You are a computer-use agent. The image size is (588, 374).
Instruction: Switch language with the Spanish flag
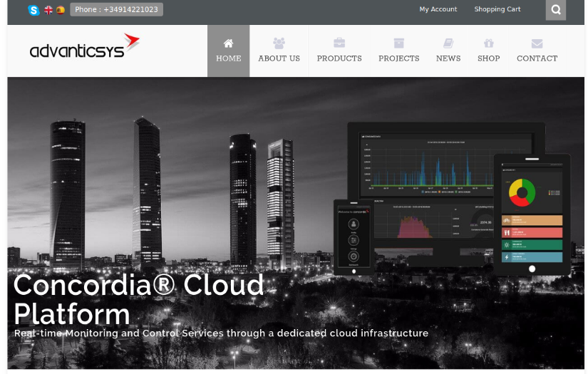click(x=61, y=10)
